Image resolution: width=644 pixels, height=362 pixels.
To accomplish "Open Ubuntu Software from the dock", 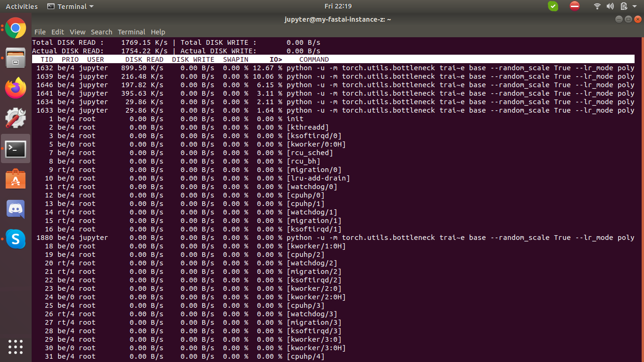I will pos(16,179).
